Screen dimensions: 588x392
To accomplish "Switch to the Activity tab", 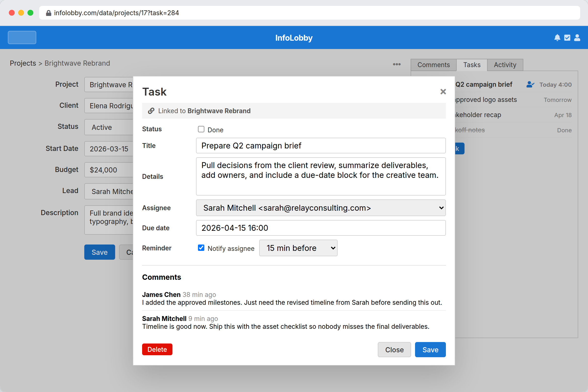I will click(x=505, y=65).
